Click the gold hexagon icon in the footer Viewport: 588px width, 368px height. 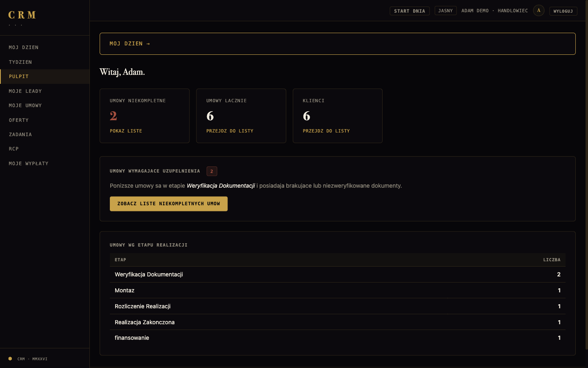point(10,359)
